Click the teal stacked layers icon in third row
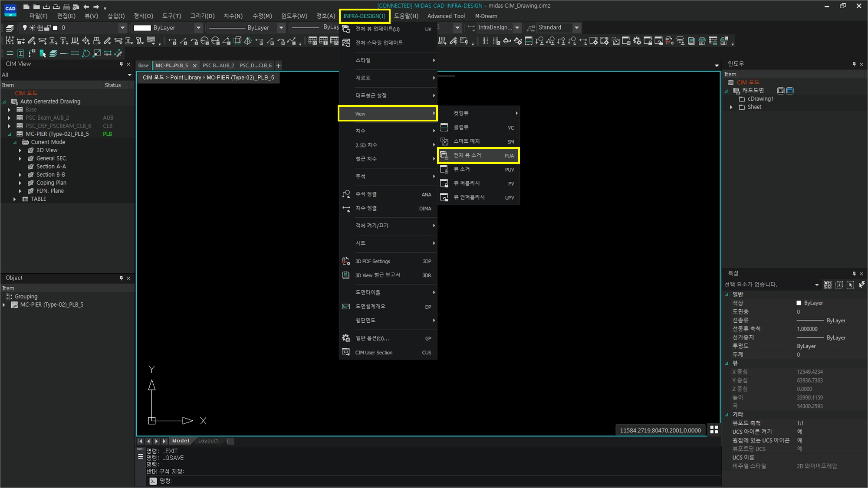868x488 pixels. point(53,53)
